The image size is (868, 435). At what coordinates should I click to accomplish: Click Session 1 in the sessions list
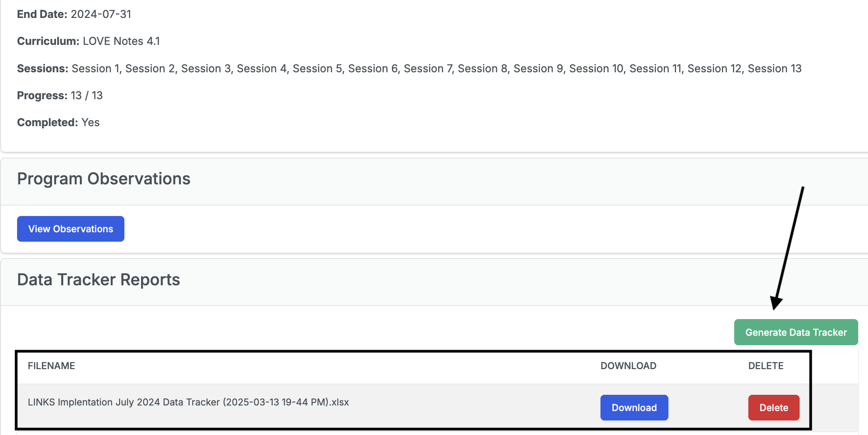(x=95, y=68)
